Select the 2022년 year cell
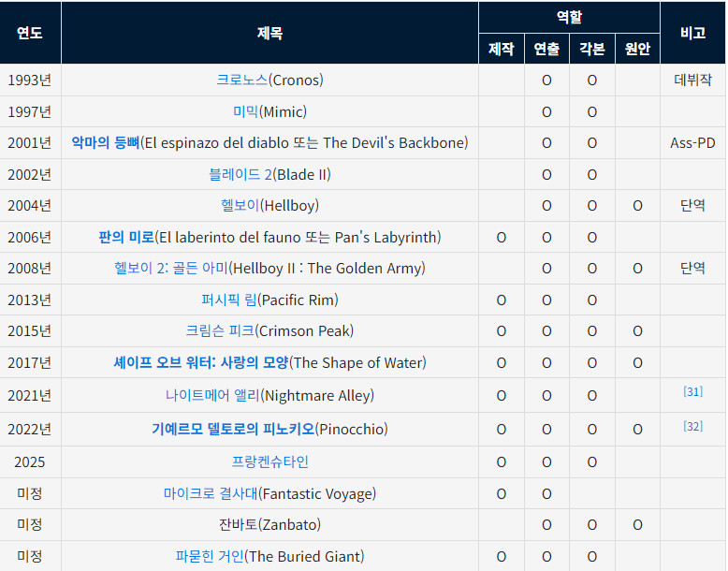 coord(30,429)
